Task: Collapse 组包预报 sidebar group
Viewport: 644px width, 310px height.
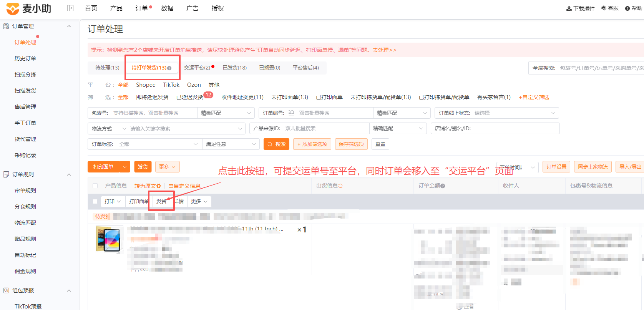Action: (x=69, y=290)
